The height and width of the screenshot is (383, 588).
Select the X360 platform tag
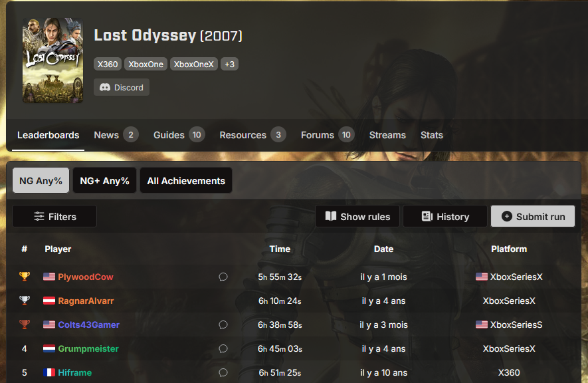coord(108,64)
